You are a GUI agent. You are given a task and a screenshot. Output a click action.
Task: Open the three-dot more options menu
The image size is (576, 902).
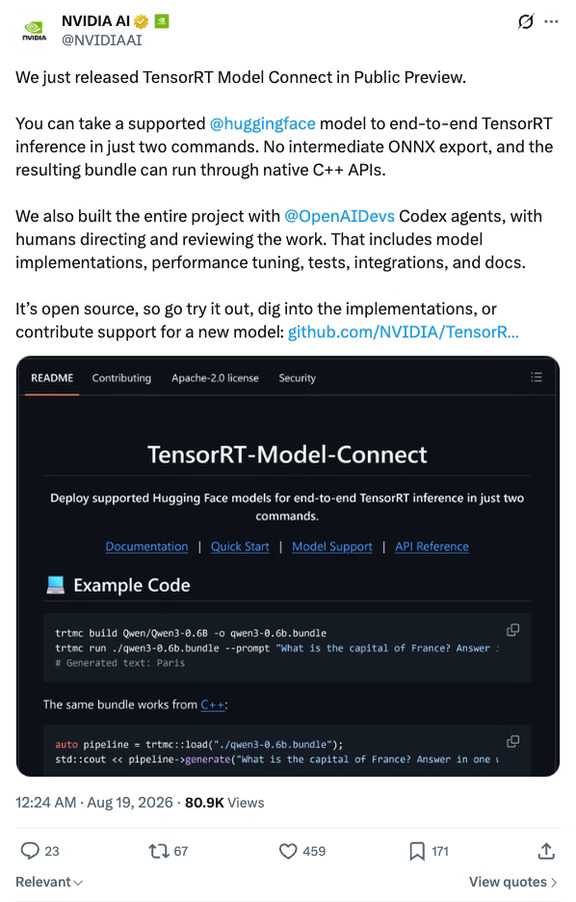(x=551, y=22)
